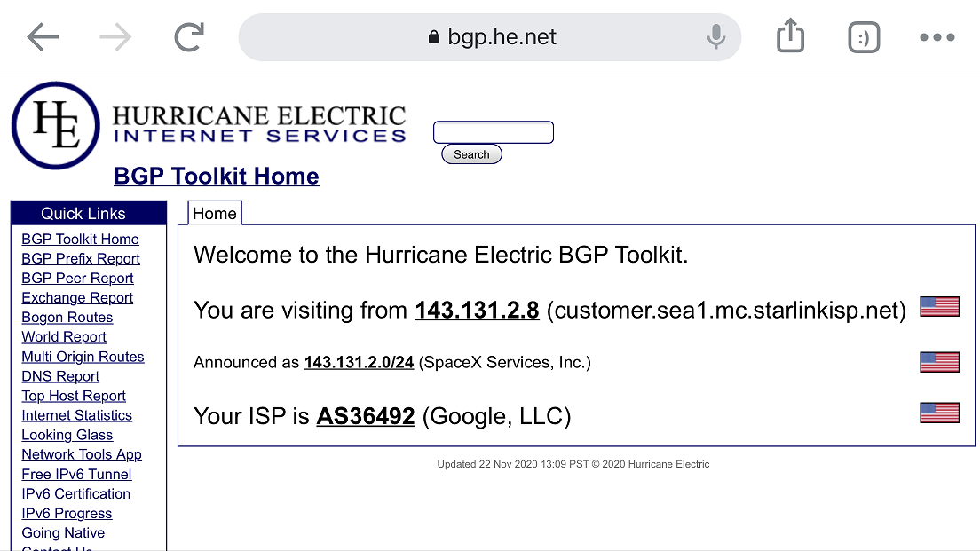This screenshot has height=551, width=980.
Task: Tap the microphone icon in the address bar
Action: 715,37
